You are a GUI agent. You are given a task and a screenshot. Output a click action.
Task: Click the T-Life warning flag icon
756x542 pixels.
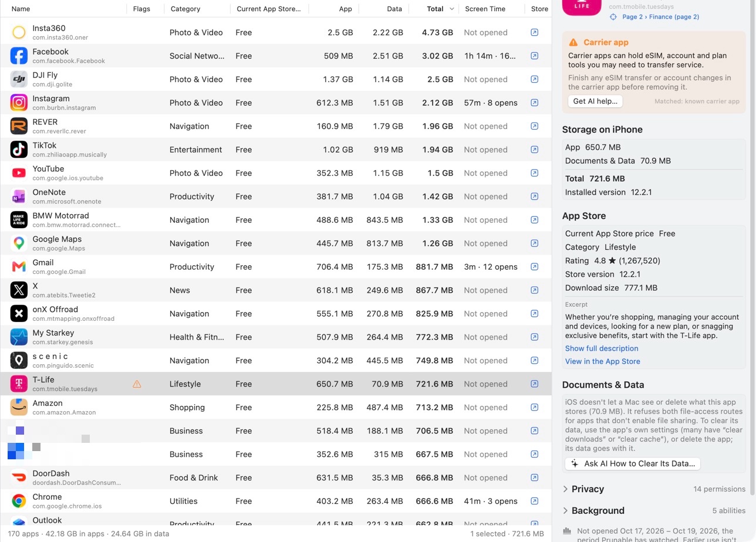pos(137,384)
